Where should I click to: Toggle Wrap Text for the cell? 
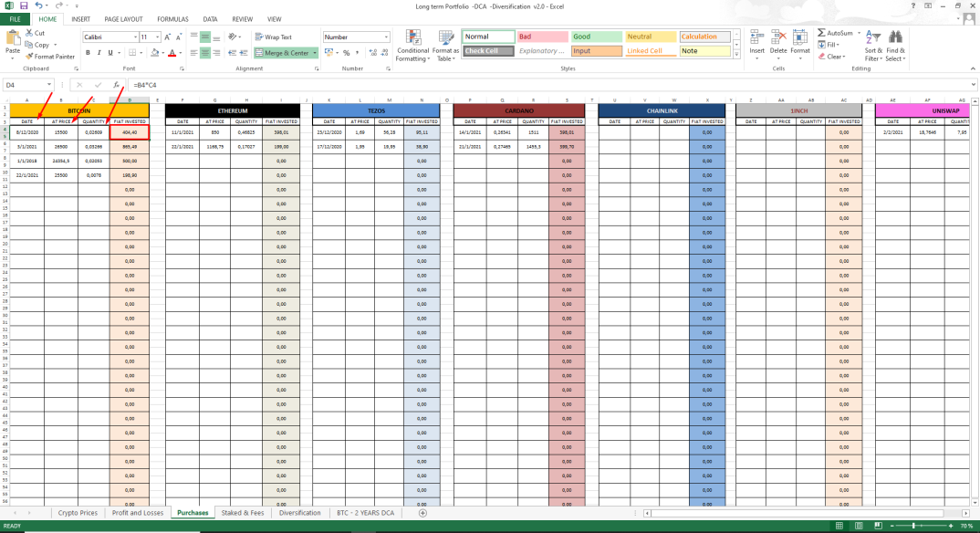point(274,37)
